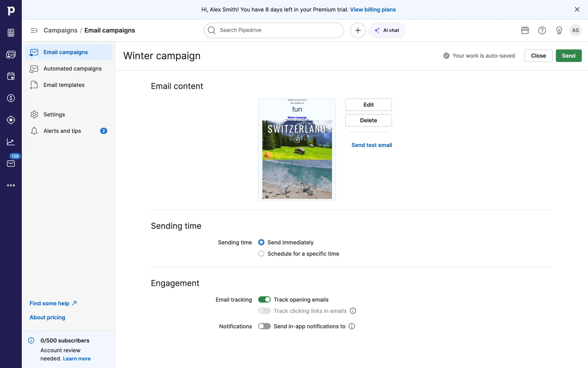588x368 pixels.
Task: Open the Insights chart icon in sidebar
Action: click(11, 142)
